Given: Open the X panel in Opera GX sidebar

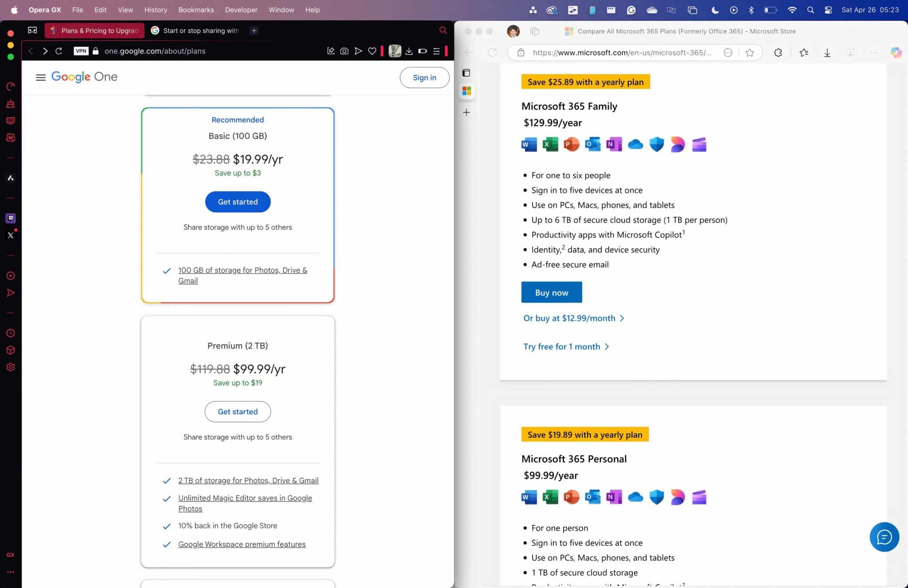Looking at the screenshot, I should pos(11,235).
